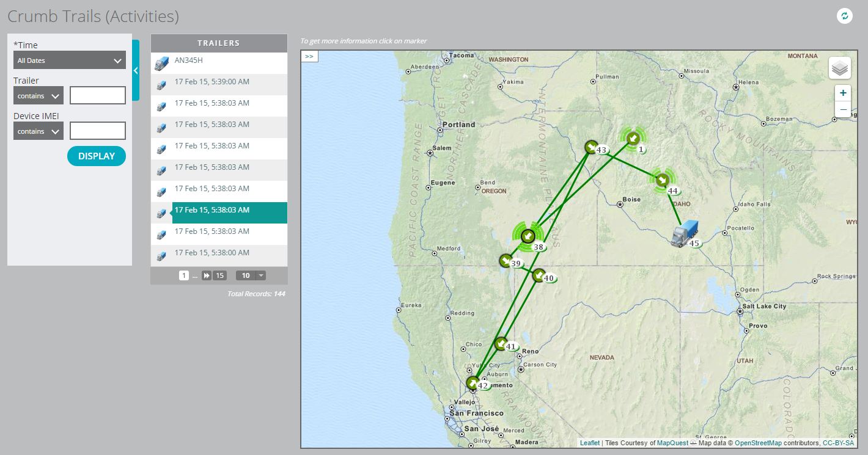
Task: Open Device IMEI contains operator dropdown
Action: (x=38, y=131)
